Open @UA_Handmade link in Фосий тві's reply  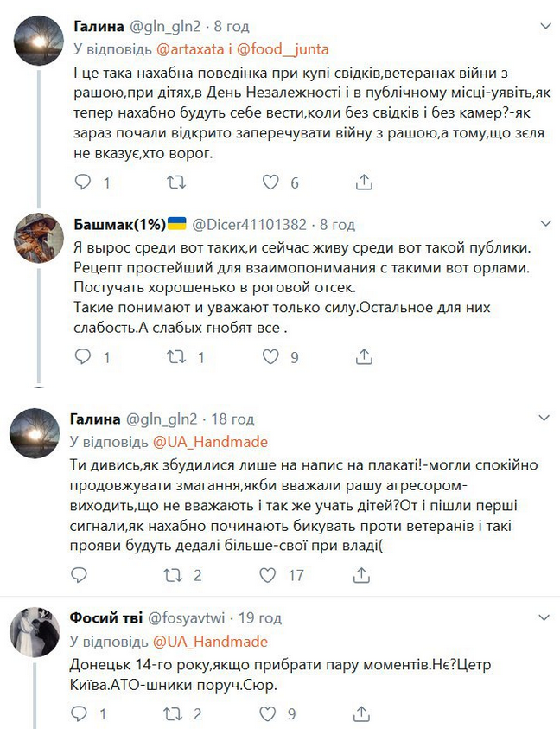coord(210,642)
